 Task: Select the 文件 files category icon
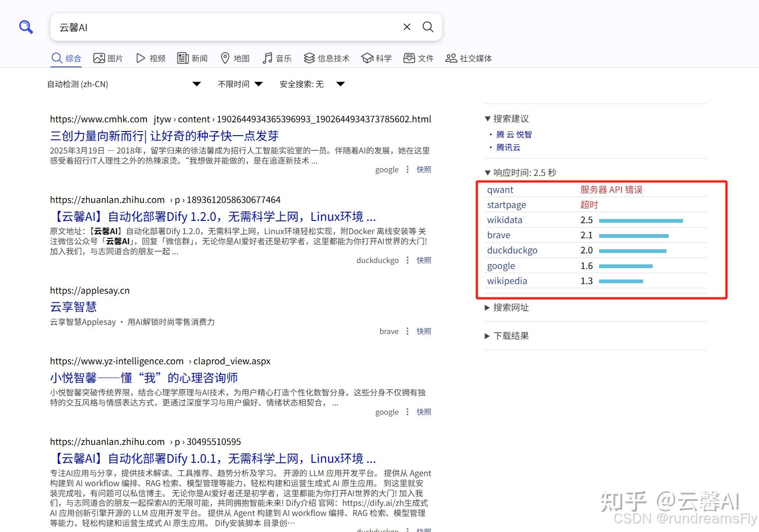(x=409, y=58)
